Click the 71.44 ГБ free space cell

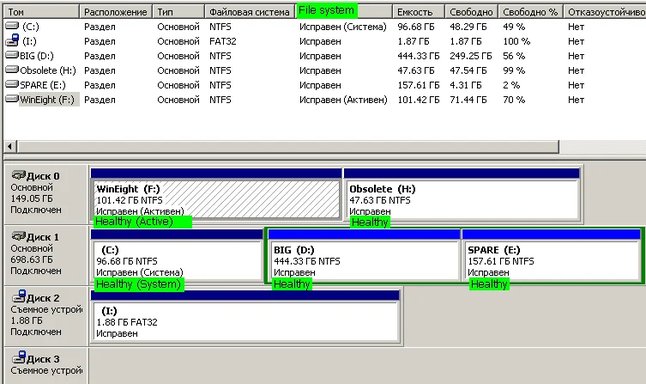coord(468,100)
